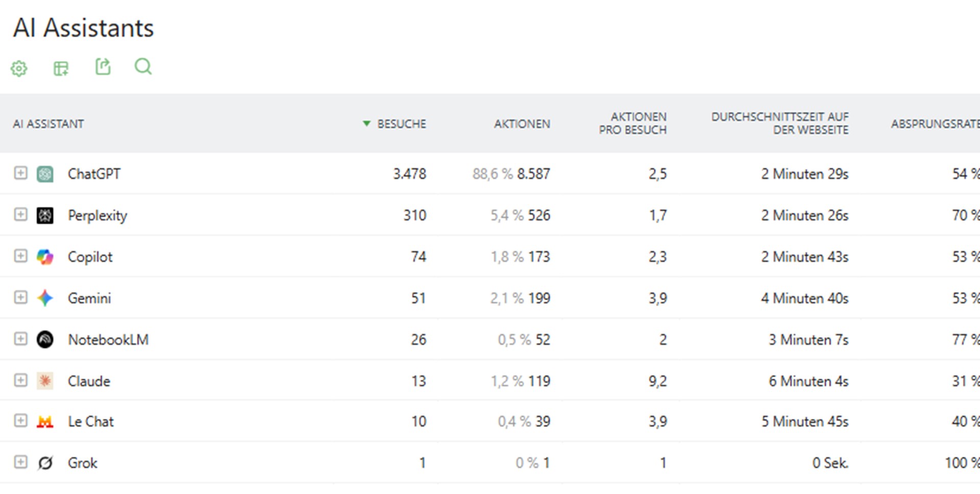Expand the ChatGPT row
980x494 pixels.
pyautogui.click(x=20, y=173)
